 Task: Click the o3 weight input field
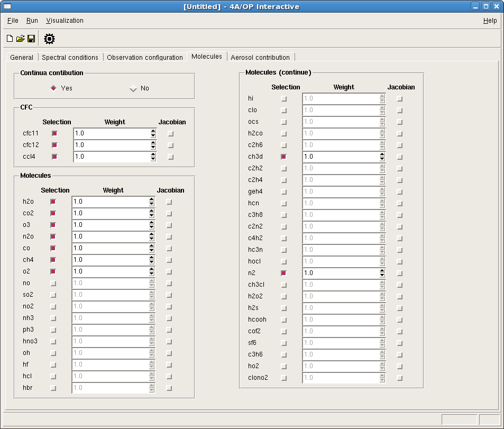point(110,225)
